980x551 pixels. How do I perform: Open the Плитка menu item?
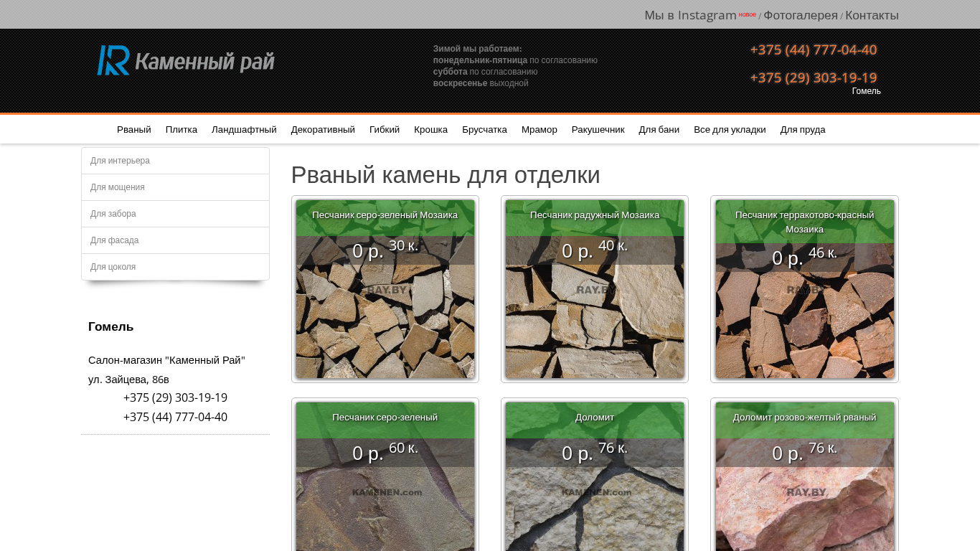point(182,130)
